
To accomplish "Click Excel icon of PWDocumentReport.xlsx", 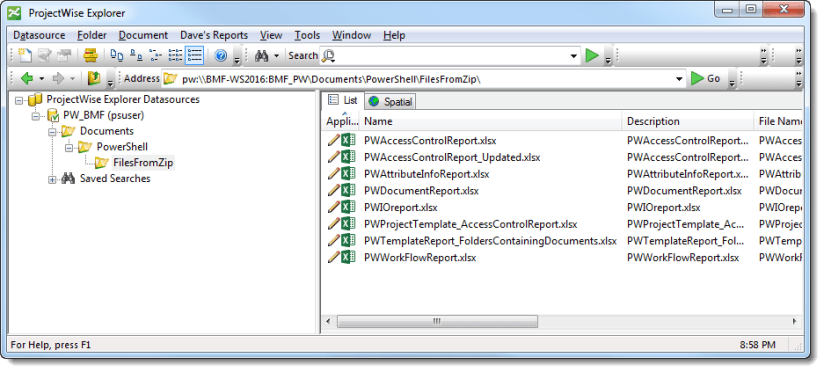I will tap(348, 190).
